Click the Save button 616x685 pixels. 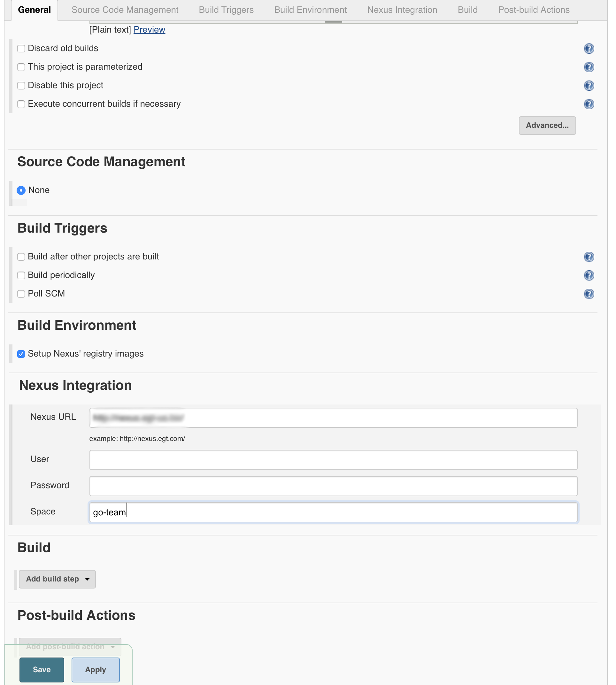42,670
